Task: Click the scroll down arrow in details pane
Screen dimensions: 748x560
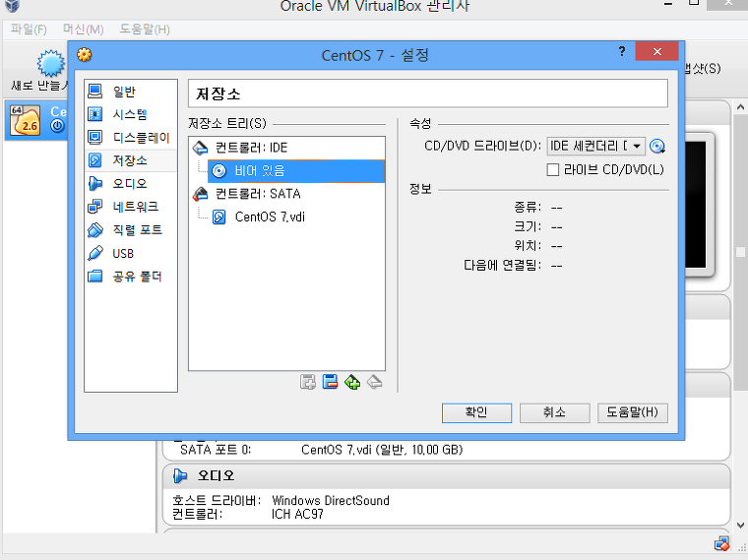Action: (x=740, y=526)
